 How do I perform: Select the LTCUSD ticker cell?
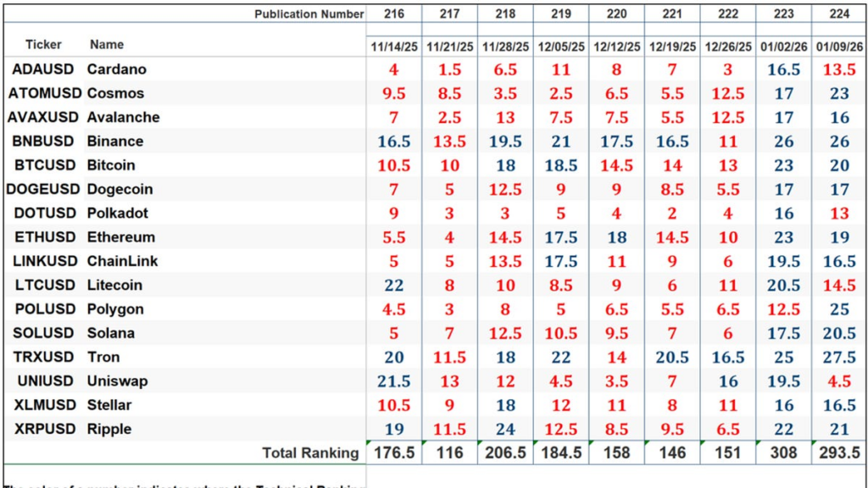point(44,285)
